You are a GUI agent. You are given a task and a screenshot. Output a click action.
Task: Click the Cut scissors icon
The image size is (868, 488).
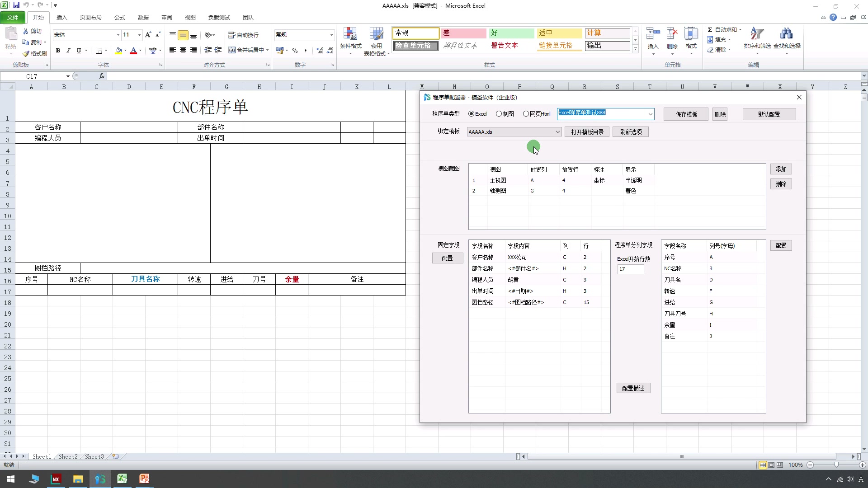click(x=26, y=31)
